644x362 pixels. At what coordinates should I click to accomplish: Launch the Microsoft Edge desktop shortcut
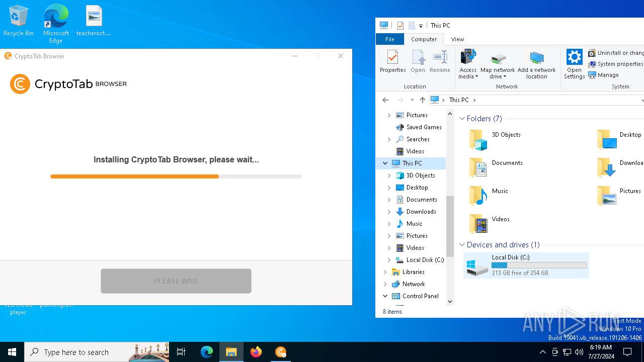56,24
